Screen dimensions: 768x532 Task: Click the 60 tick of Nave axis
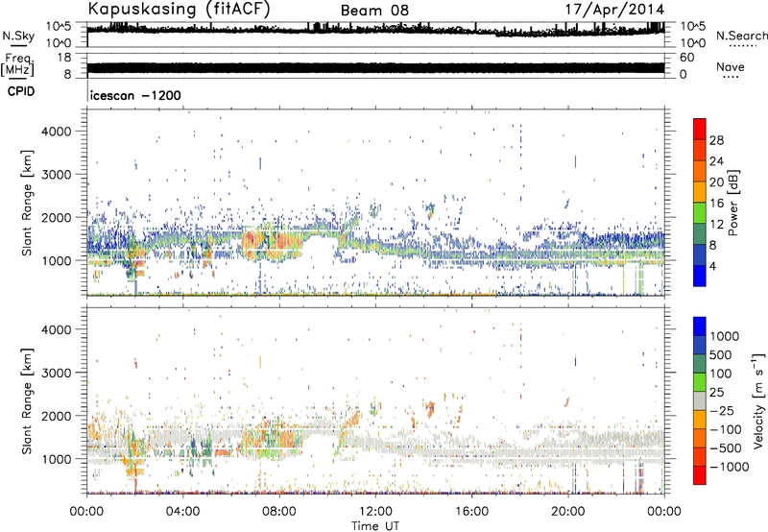(x=686, y=58)
